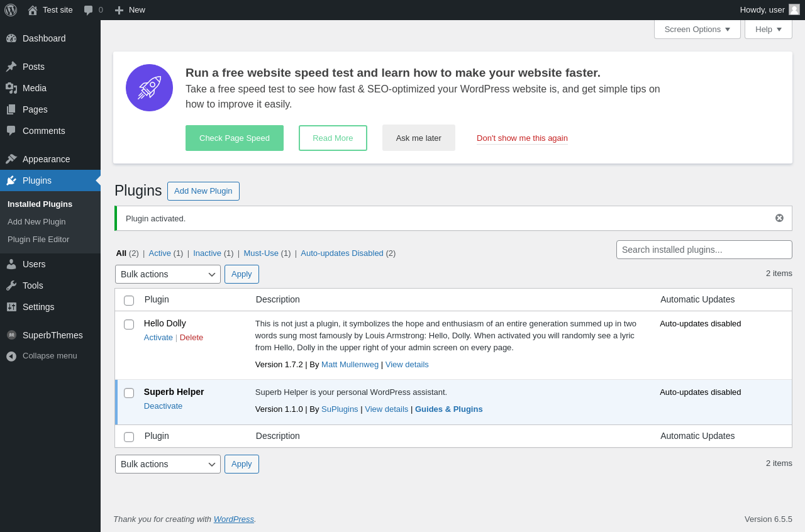Expand the Screen Options panel

[697, 29]
